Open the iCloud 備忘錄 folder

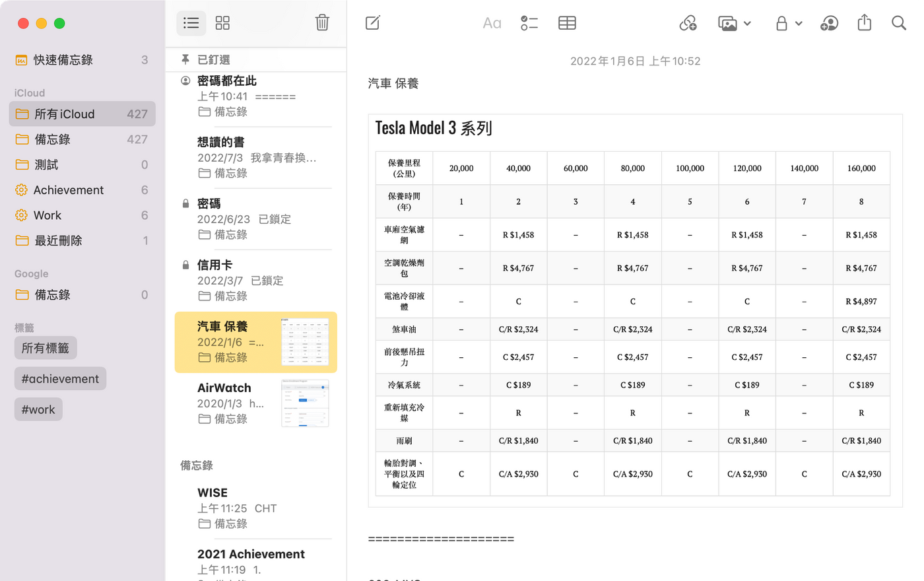click(x=82, y=139)
